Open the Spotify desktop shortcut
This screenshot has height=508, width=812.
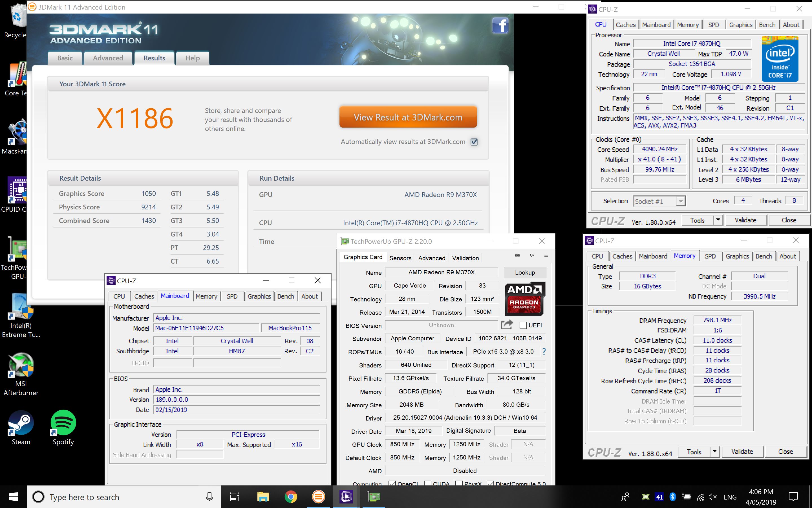point(63,428)
